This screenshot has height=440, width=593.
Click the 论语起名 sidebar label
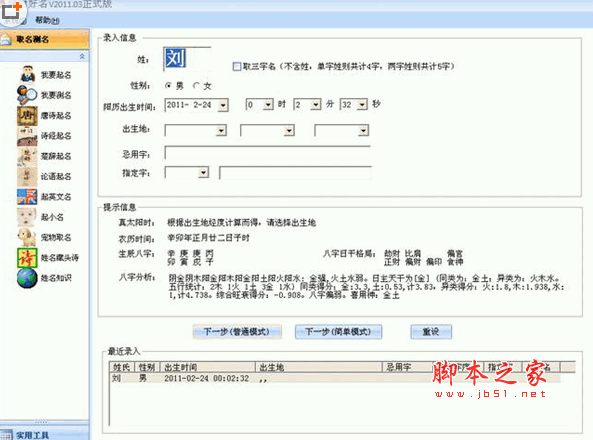point(56,177)
